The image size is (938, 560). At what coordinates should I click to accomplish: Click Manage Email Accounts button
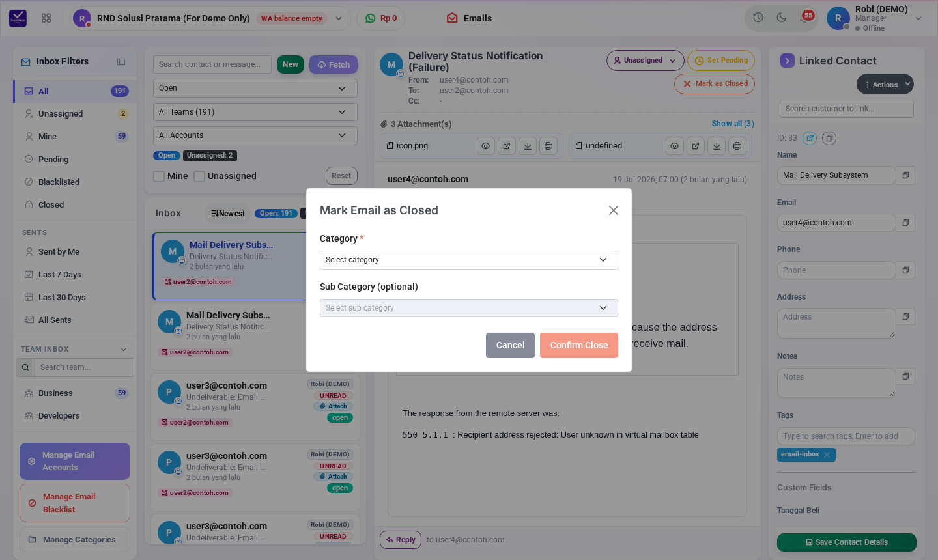[x=75, y=462]
